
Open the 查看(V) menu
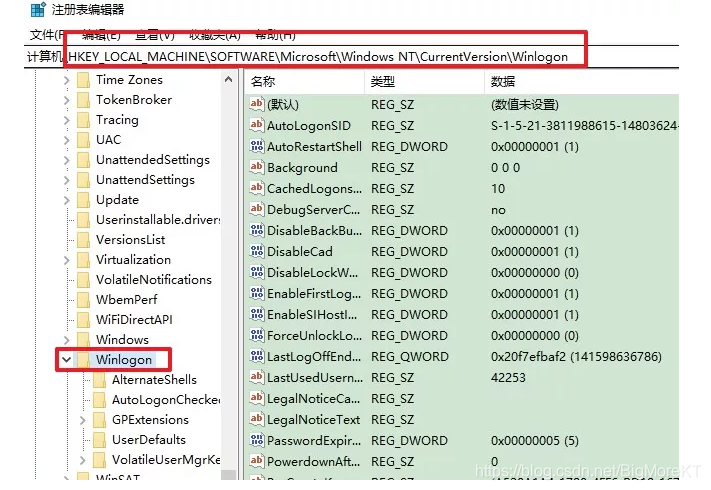[x=155, y=35]
